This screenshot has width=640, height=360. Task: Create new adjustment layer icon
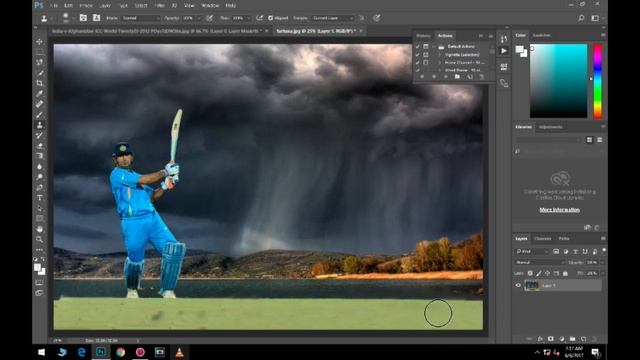point(562,339)
